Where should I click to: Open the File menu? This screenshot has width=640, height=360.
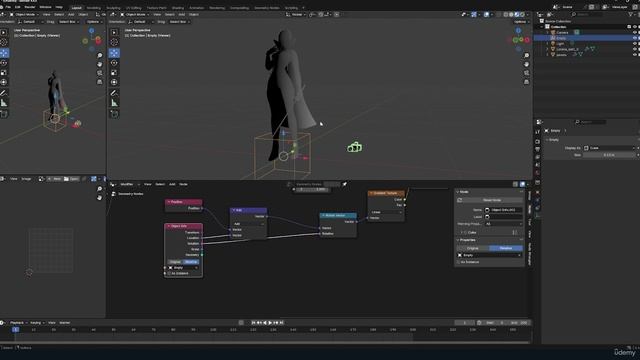(x=8, y=7)
